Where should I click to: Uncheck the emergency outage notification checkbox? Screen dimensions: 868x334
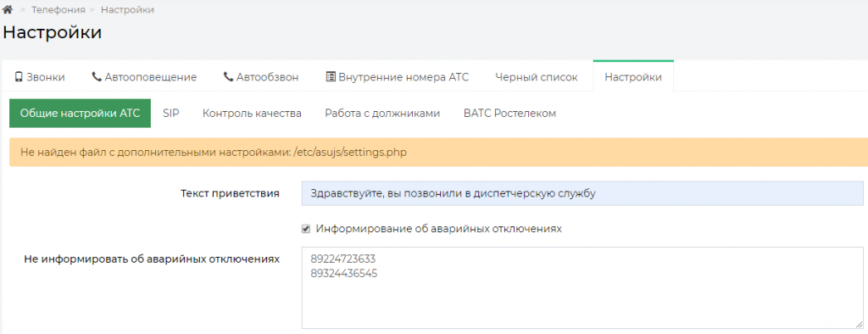point(305,229)
